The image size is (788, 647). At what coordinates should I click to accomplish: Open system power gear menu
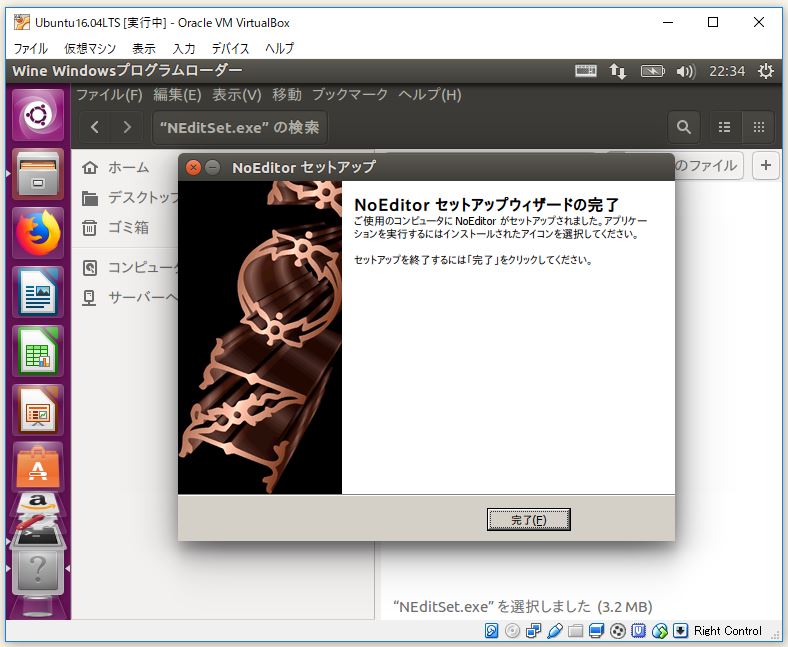point(766,71)
